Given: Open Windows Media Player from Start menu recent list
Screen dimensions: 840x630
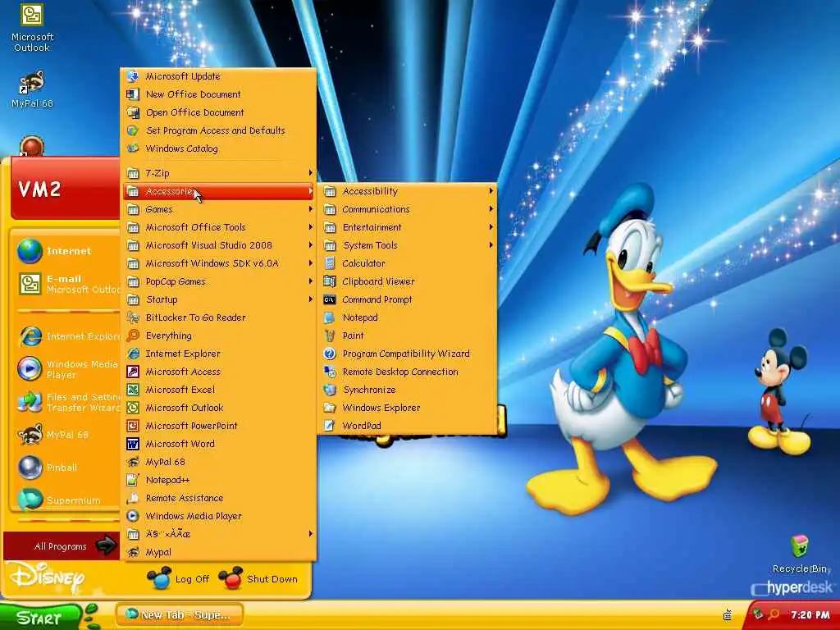Looking at the screenshot, I should (x=67, y=369).
